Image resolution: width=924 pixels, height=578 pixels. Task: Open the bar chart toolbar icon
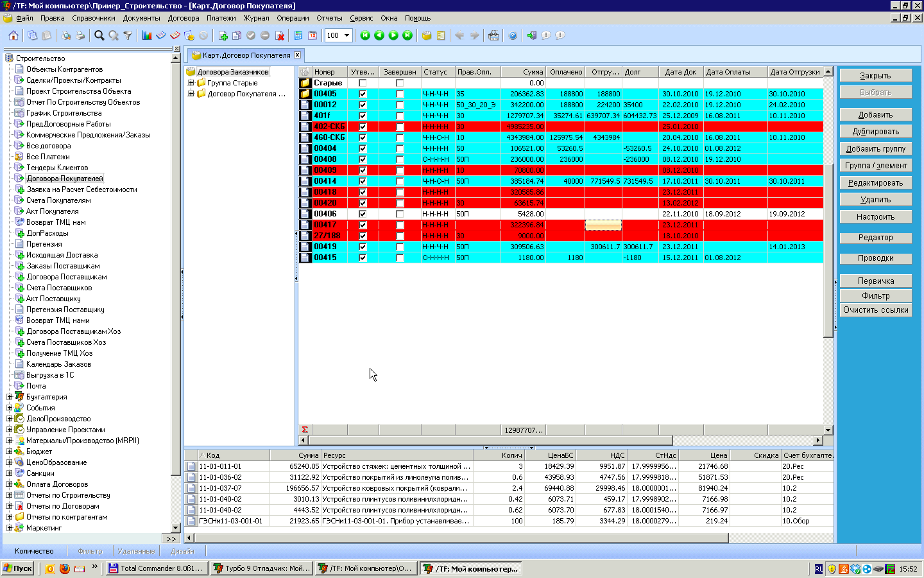[147, 35]
